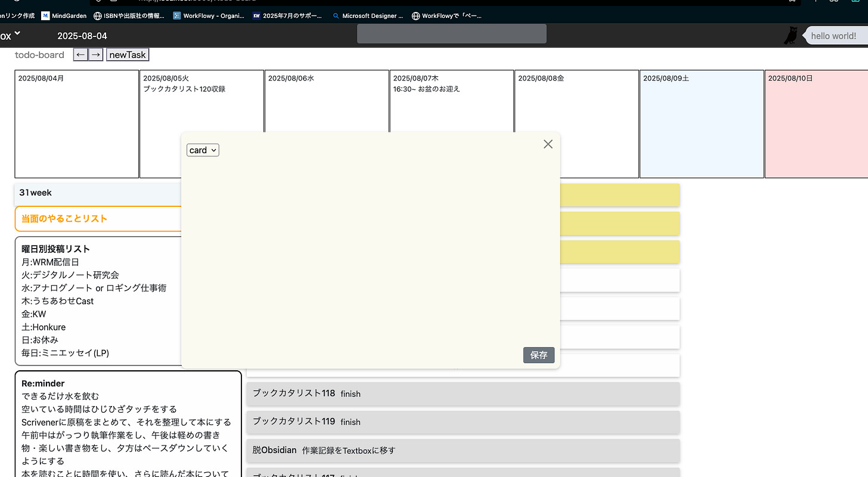Open the ブックカタリスト118 finish task
The image size is (868, 477).
(463, 394)
